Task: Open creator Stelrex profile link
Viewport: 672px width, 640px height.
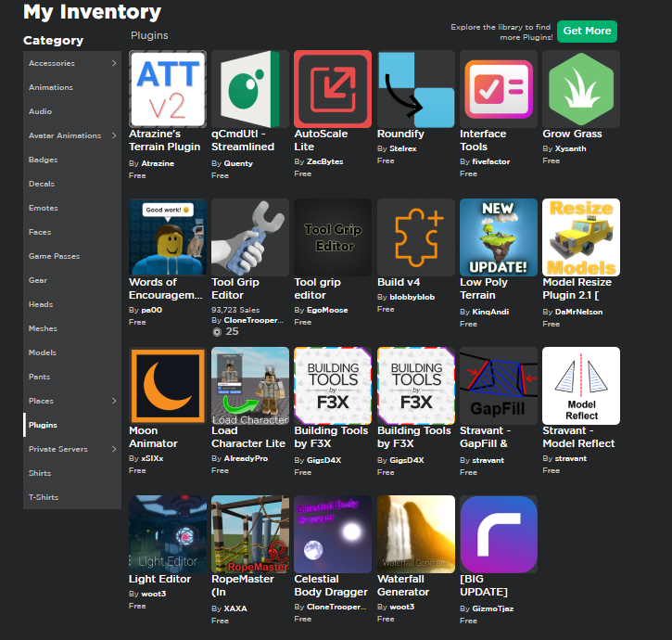Action: [x=403, y=148]
